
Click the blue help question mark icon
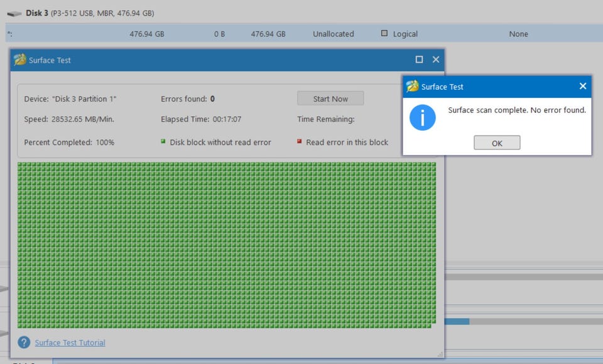pos(24,342)
